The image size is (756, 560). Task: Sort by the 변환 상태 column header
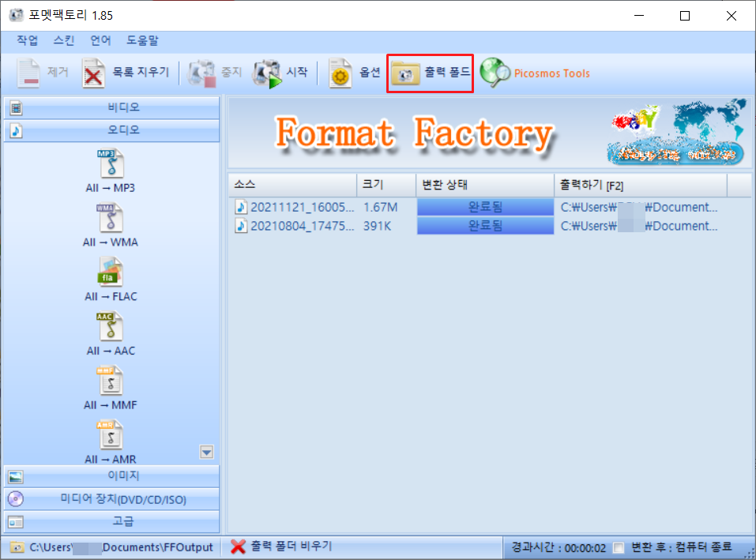click(485, 185)
